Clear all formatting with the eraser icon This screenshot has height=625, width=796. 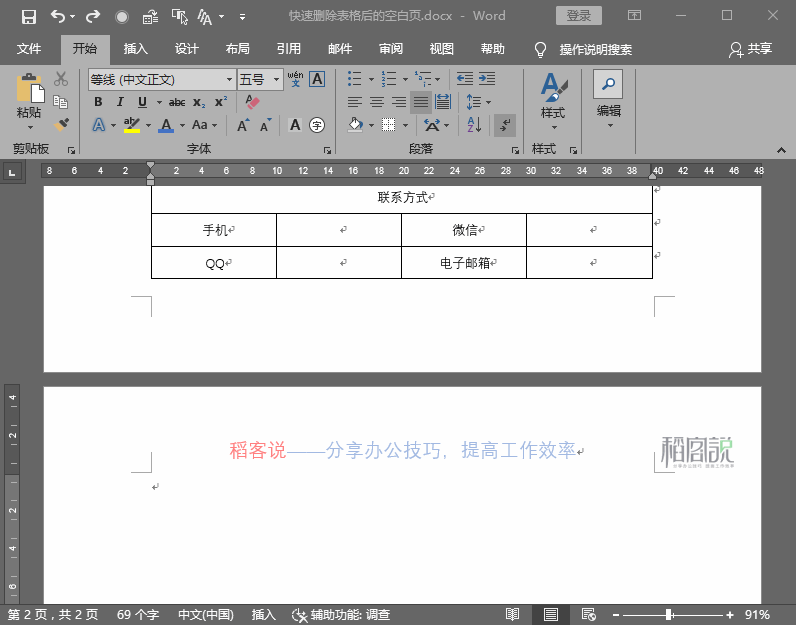(252, 102)
